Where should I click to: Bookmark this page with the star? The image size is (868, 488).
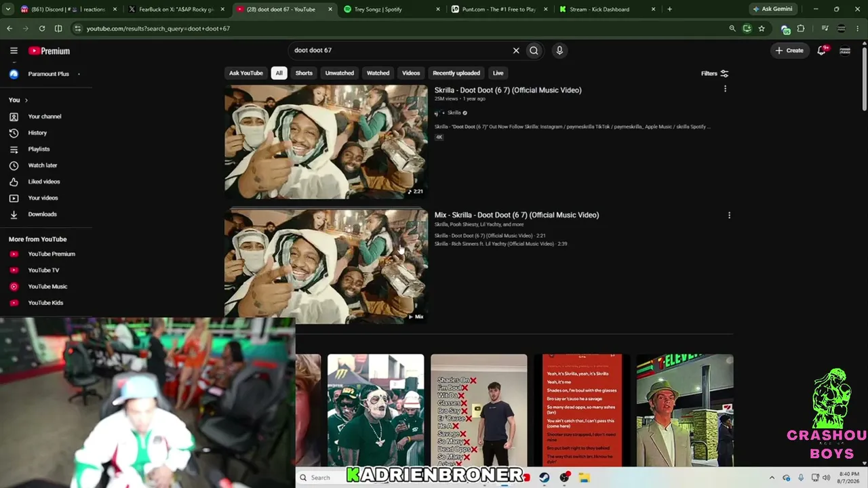click(x=762, y=28)
